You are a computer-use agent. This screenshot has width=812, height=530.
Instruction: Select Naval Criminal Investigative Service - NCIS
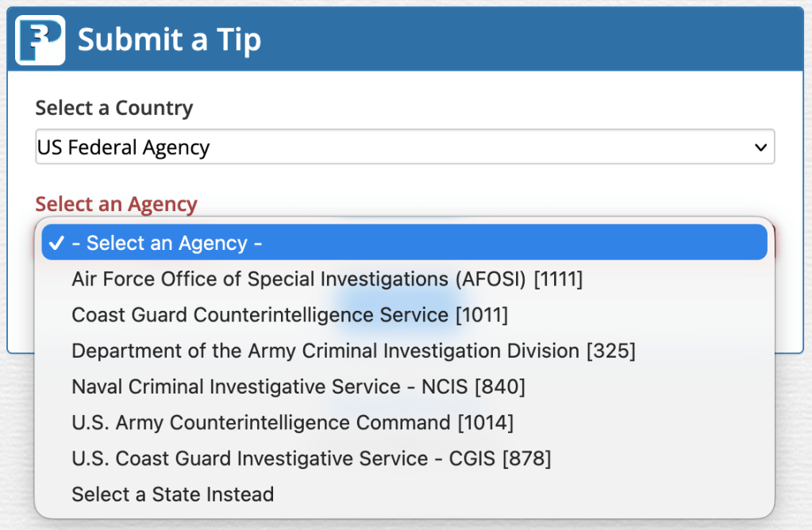pyautogui.click(x=298, y=386)
